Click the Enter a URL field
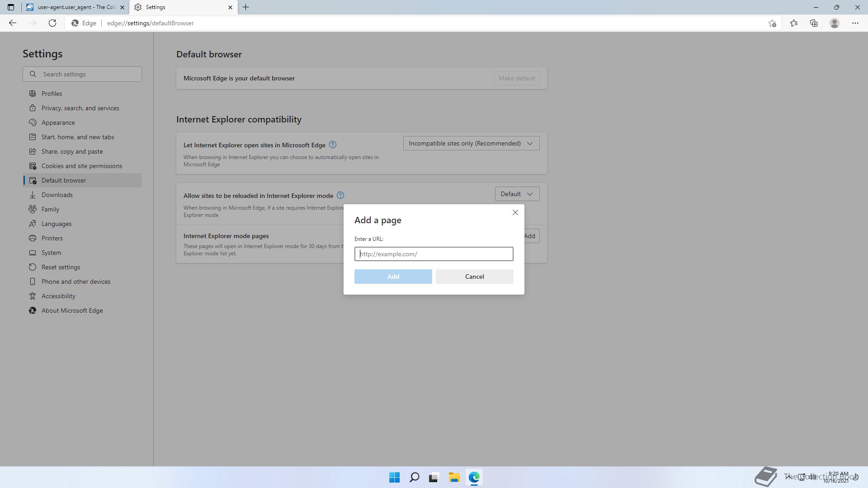The width and height of the screenshot is (868, 488). 434,254
